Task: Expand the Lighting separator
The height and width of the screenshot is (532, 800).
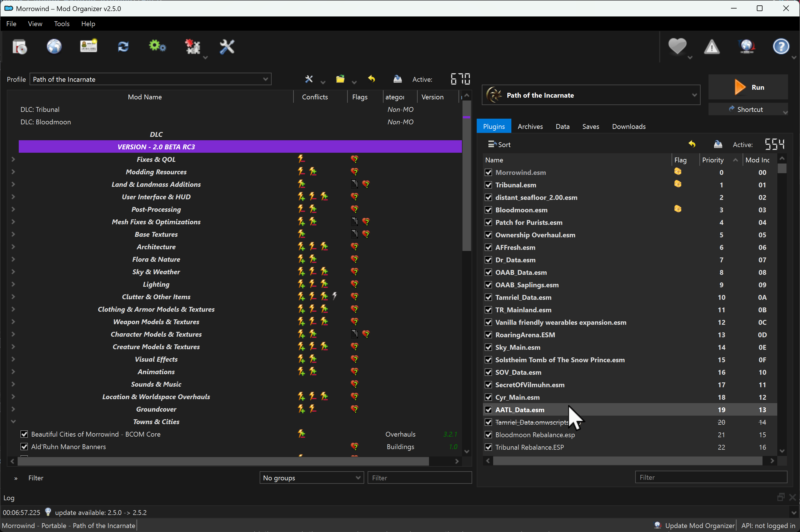Action: coord(13,284)
